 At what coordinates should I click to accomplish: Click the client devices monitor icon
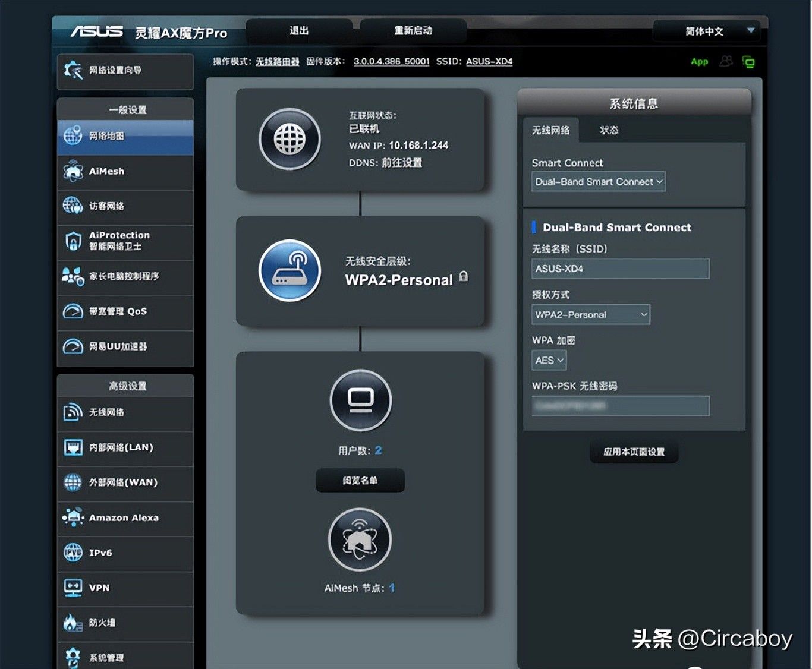tap(360, 400)
